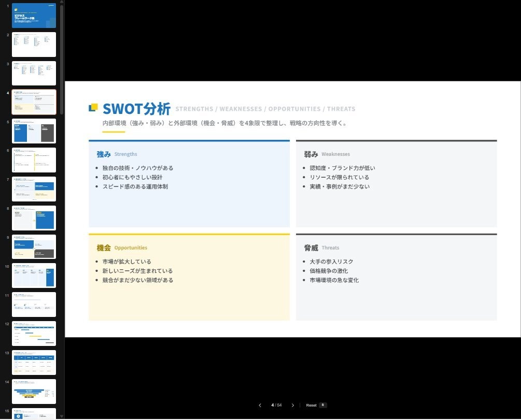Select slide 13 thumbnail with the table
This screenshot has height=420, width=521.
coord(34,362)
